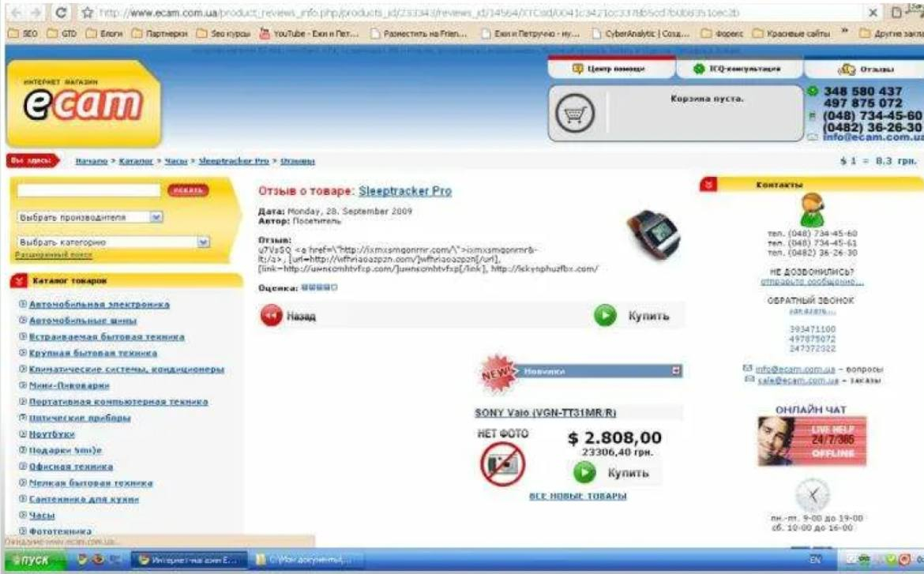Image resolution: width=924 pixels, height=574 pixels.
Task: Click the red search button
Action: [188, 190]
